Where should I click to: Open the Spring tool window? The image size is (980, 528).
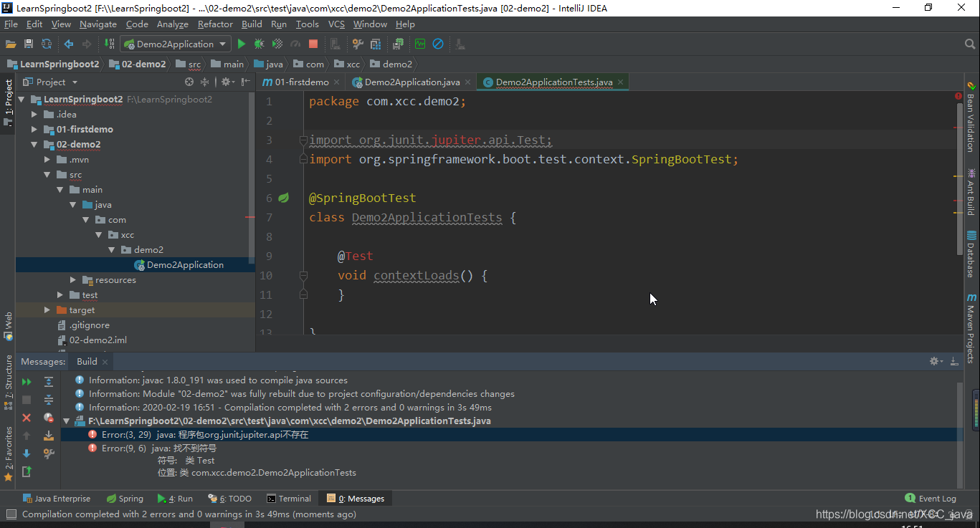pos(125,499)
